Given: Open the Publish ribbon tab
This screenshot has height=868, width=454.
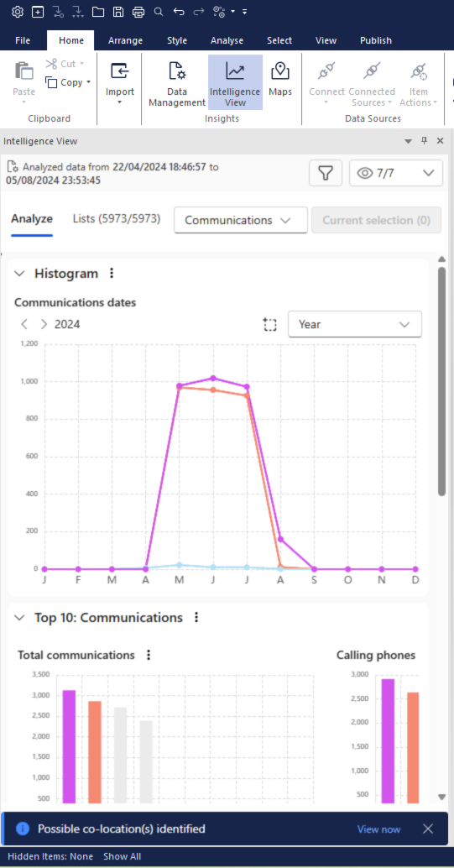Looking at the screenshot, I should (376, 40).
